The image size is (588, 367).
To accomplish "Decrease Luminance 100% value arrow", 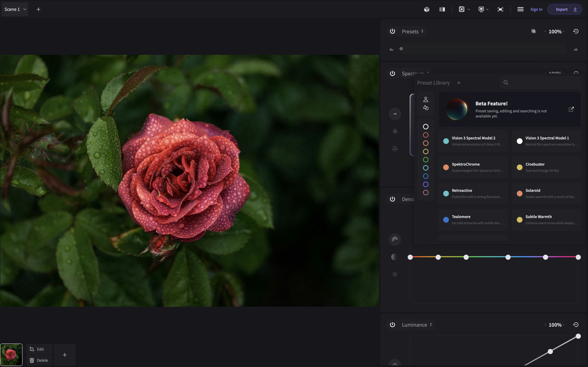I will [545, 325].
